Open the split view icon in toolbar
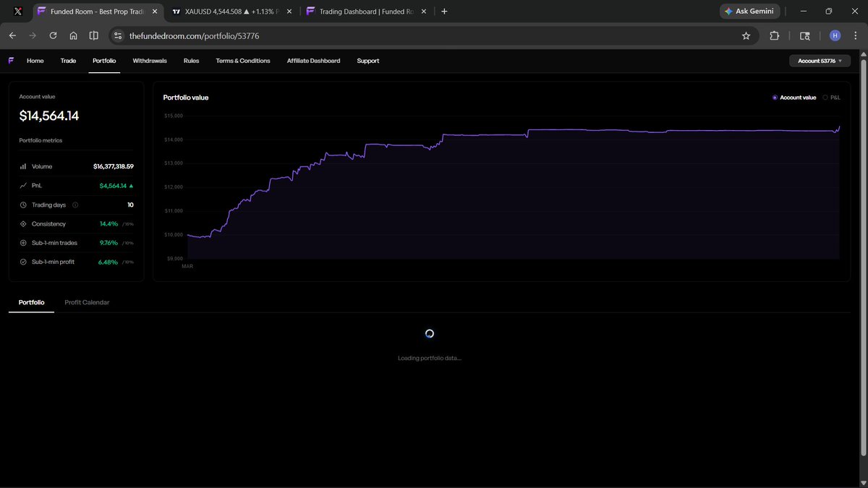The height and width of the screenshot is (488, 868). [94, 35]
